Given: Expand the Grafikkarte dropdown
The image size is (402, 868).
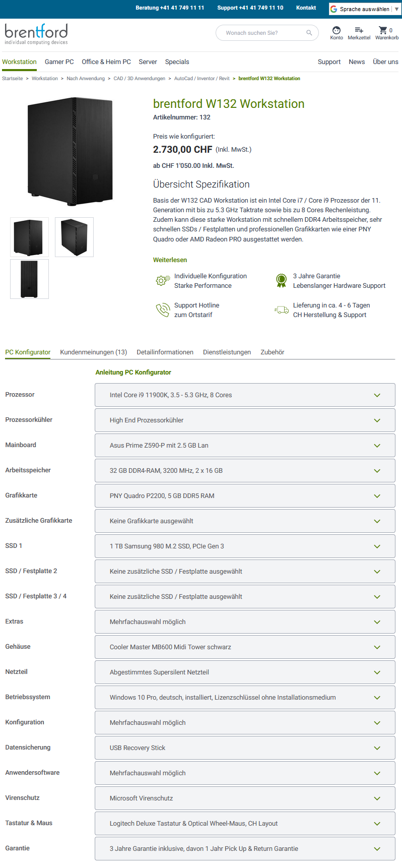Looking at the screenshot, I should pos(245,496).
